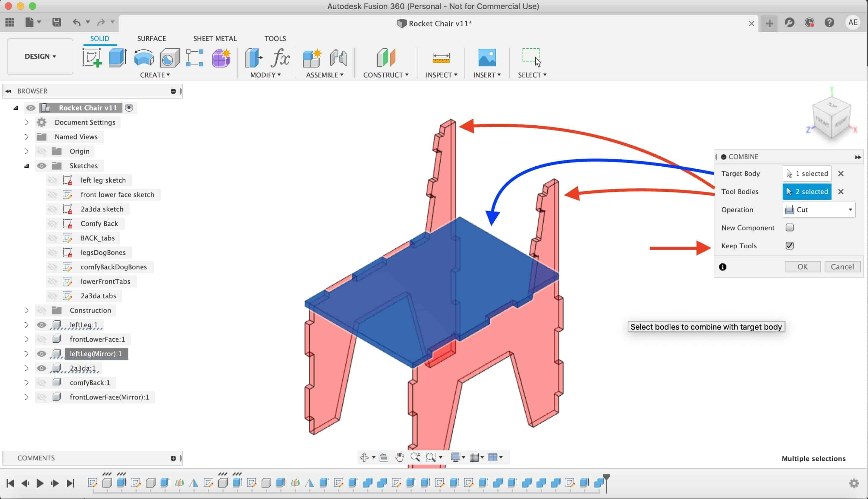Viewport: 868px width, 499px height.
Task: Open the DESIGN workspace dropdown
Action: pos(40,56)
